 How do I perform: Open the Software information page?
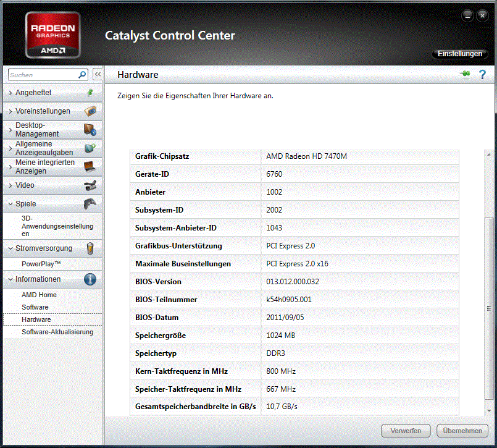35,307
